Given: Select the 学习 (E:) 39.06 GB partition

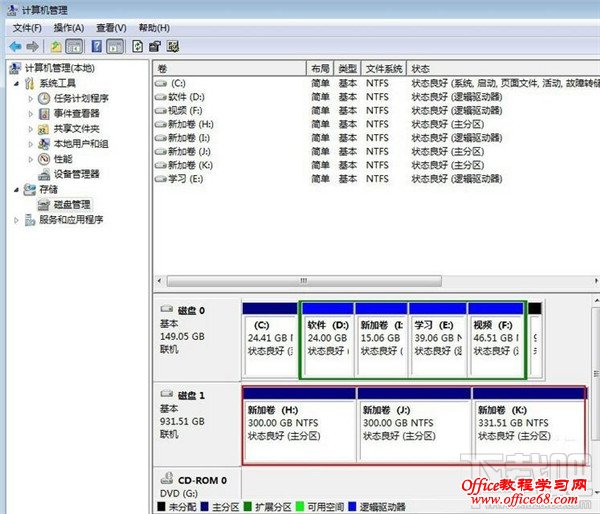Looking at the screenshot, I should pyautogui.click(x=438, y=340).
